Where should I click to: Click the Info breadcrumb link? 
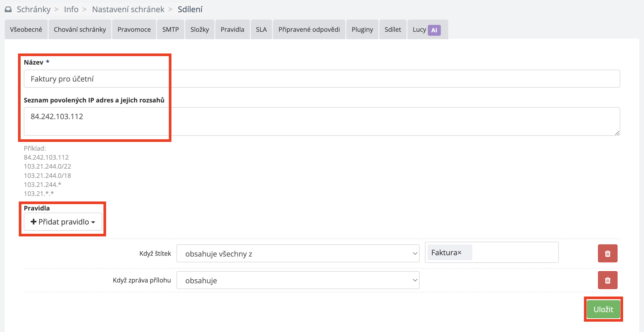71,9
